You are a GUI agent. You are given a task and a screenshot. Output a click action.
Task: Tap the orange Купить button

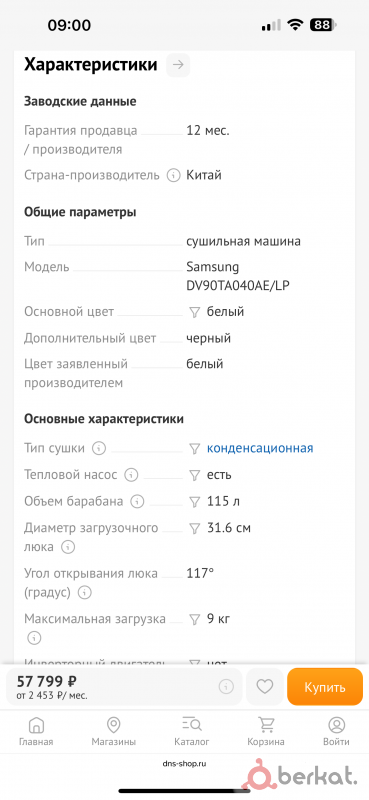click(325, 687)
